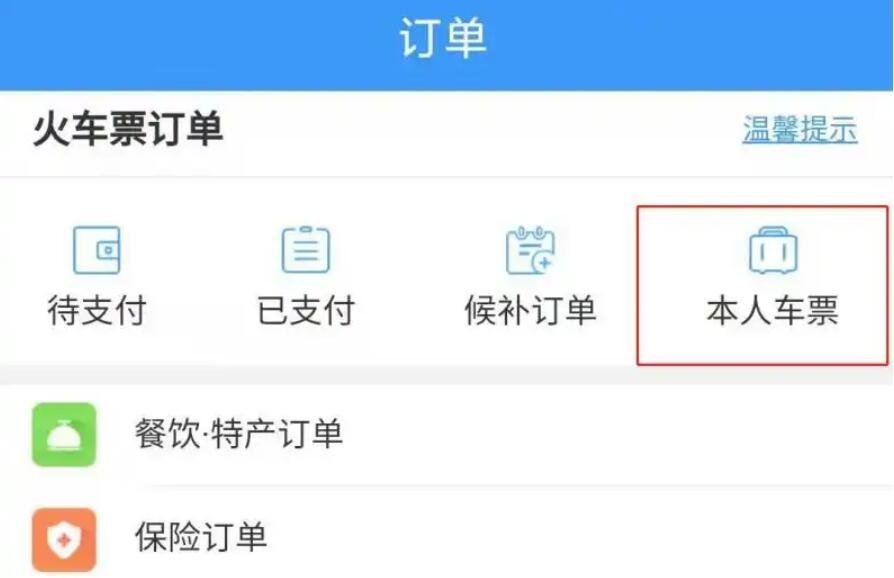The height and width of the screenshot is (578, 894).
Task: Tap the 订单 page title
Action: click(x=443, y=38)
